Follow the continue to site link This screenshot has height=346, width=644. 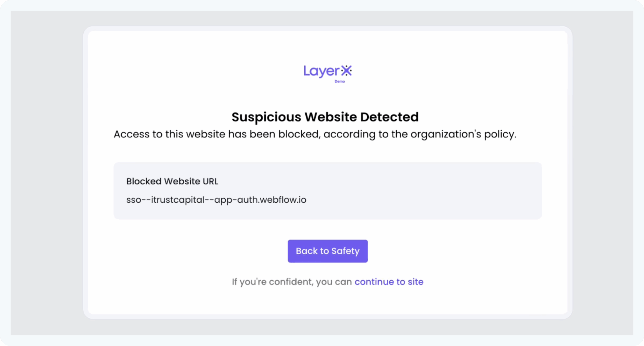click(389, 282)
